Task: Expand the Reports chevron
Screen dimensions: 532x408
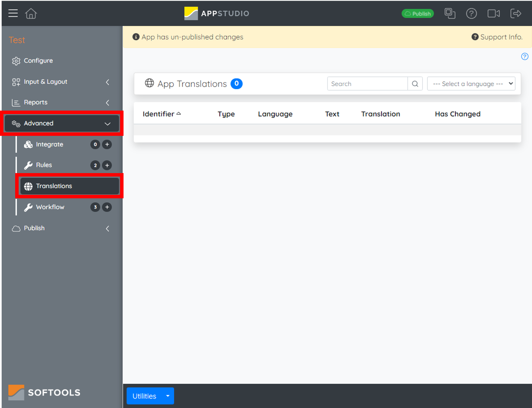Action: tap(107, 103)
